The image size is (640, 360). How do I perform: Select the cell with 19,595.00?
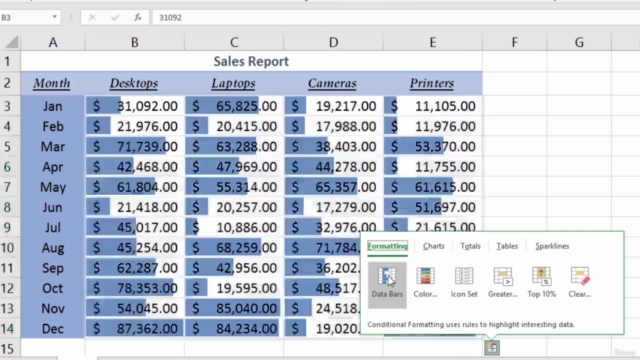[x=234, y=288]
